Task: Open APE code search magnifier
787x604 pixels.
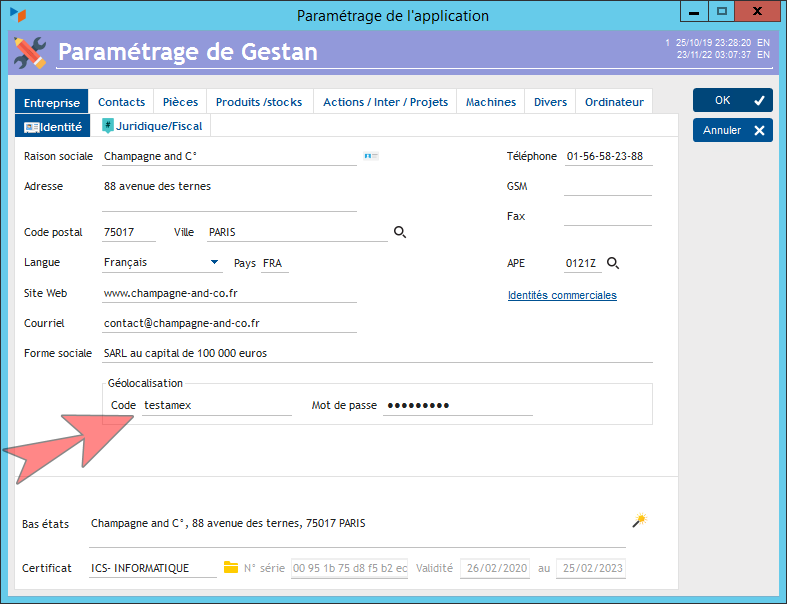Action: tap(613, 263)
